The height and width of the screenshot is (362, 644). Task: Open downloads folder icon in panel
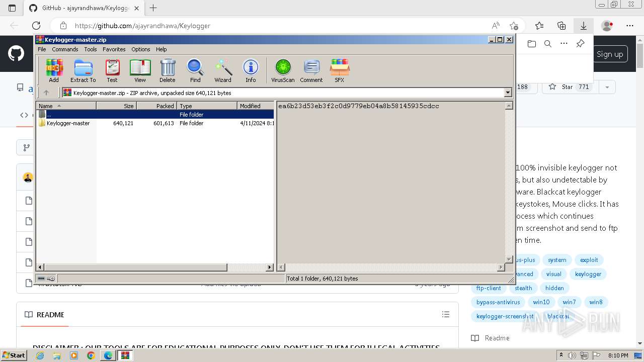point(532,44)
